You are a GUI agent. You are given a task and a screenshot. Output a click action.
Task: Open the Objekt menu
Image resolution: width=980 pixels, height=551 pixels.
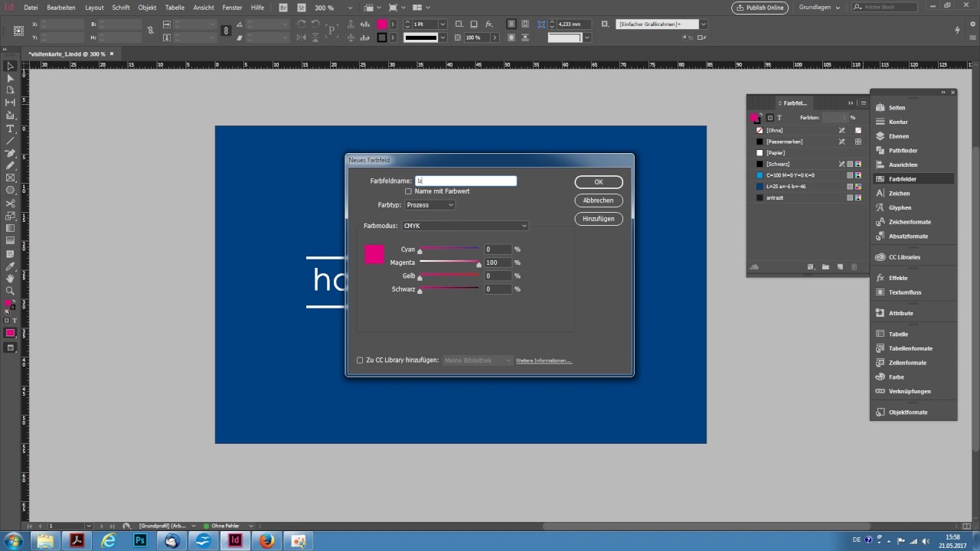click(x=147, y=8)
